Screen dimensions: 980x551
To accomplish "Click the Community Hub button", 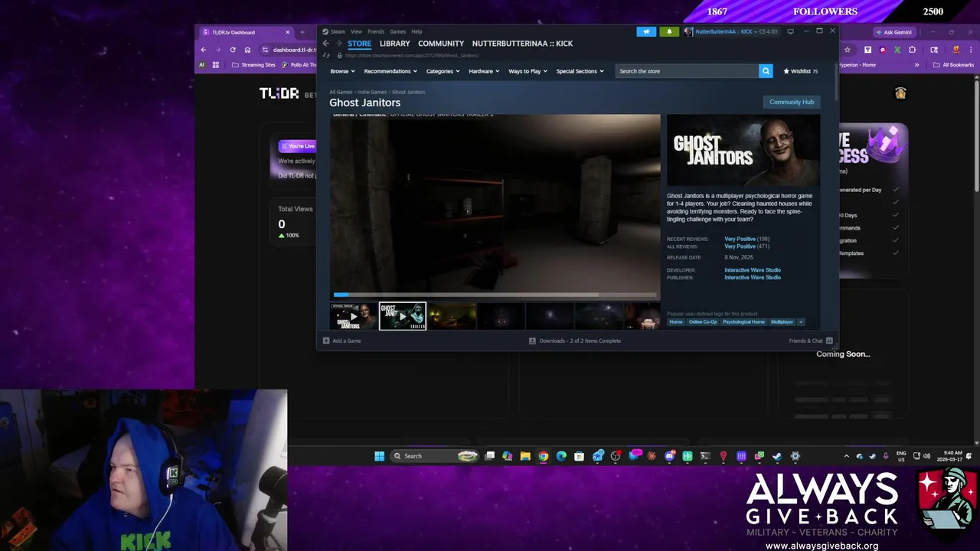I will coord(792,102).
